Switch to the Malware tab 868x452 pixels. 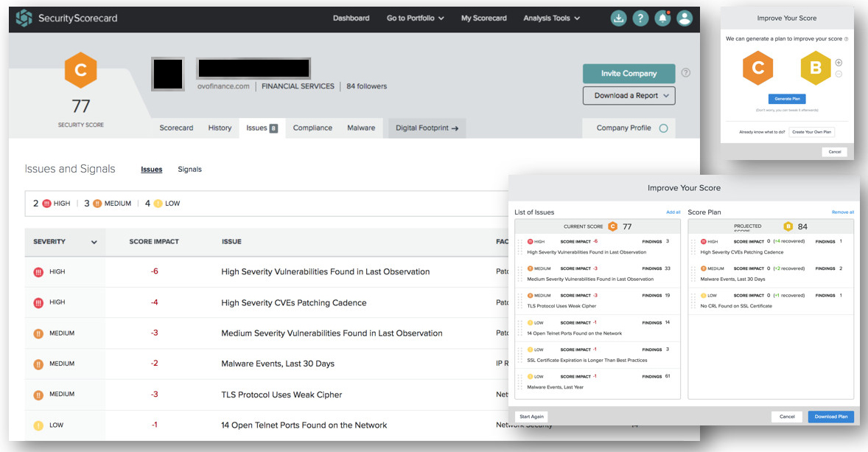361,128
